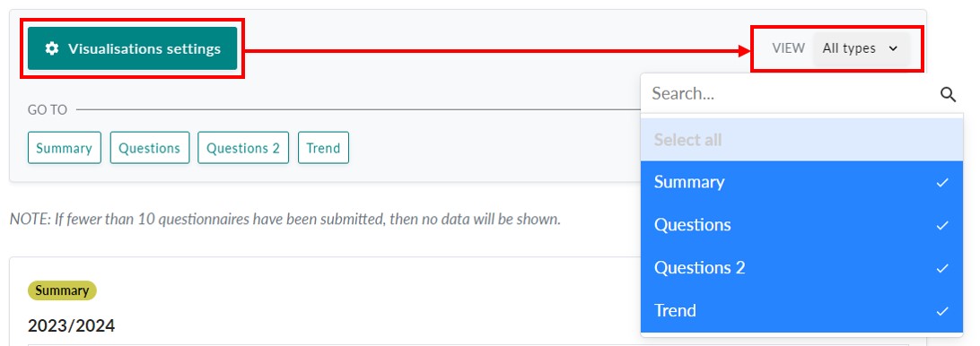The image size is (980, 346).
Task: Toggle the Questions 2 option in the dropdown
Action: tap(802, 268)
